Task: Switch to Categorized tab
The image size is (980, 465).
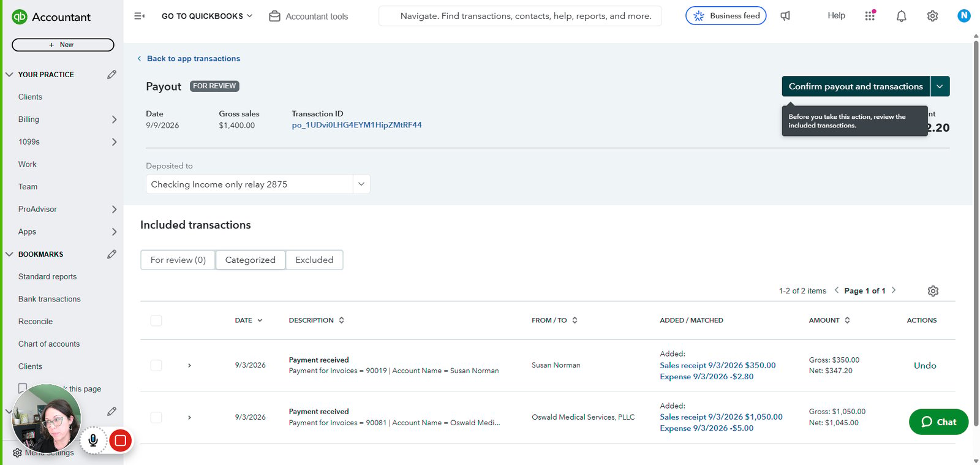Action: 251,260
